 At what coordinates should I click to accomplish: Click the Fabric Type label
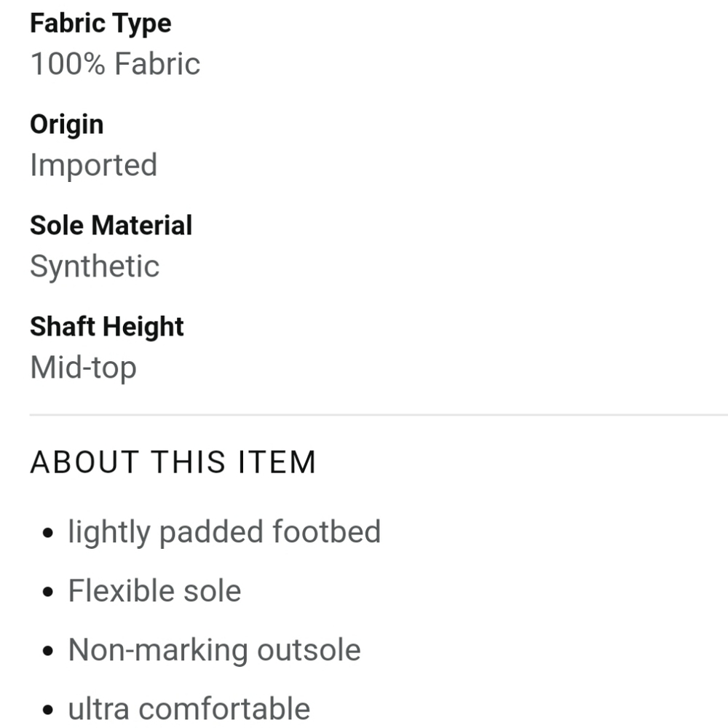click(x=100, y=24)
